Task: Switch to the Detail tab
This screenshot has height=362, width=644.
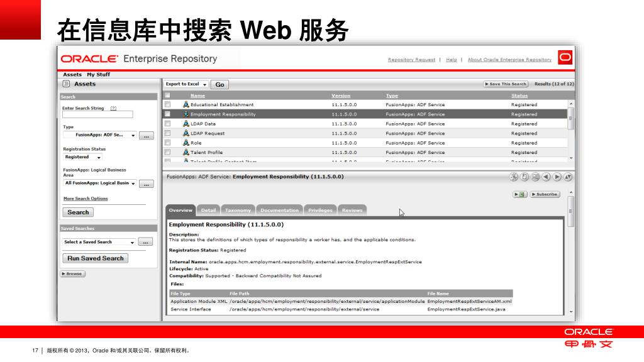Action: (208, 210)
